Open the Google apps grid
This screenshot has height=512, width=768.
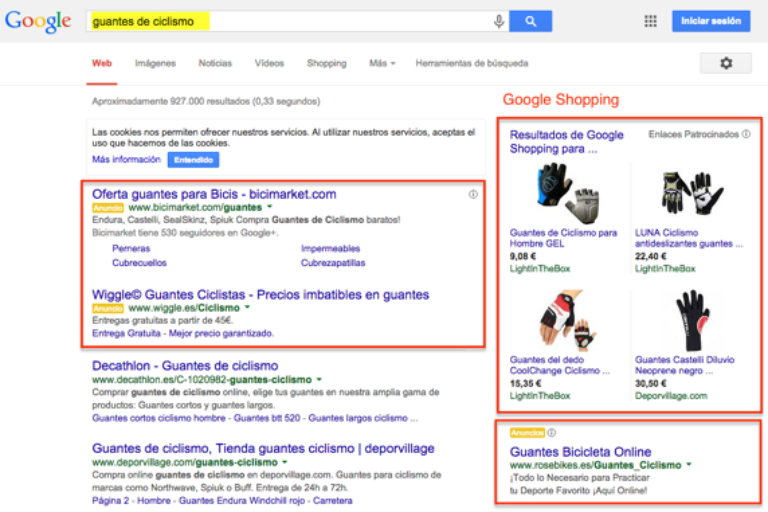(x=651, y=21)
